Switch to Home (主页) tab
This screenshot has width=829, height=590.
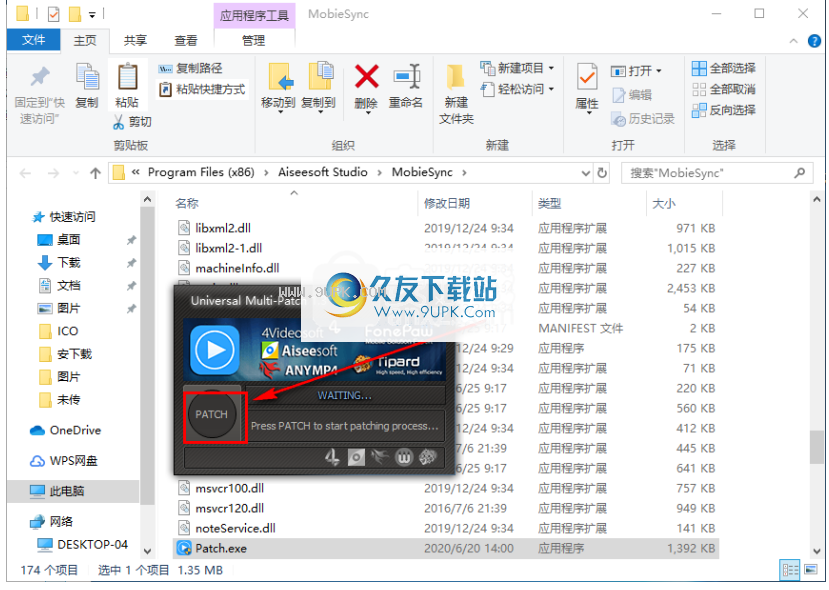tap(85, 41)
